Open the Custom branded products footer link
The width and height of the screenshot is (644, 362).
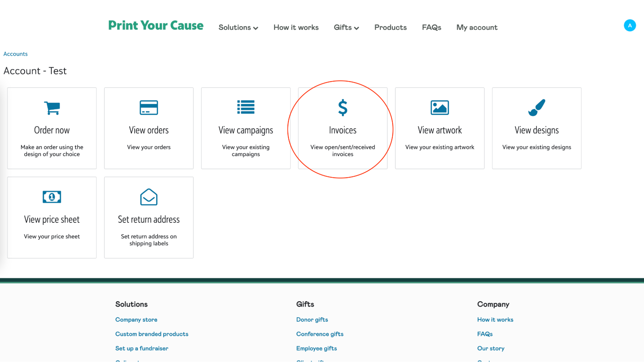tap(152, 334)
